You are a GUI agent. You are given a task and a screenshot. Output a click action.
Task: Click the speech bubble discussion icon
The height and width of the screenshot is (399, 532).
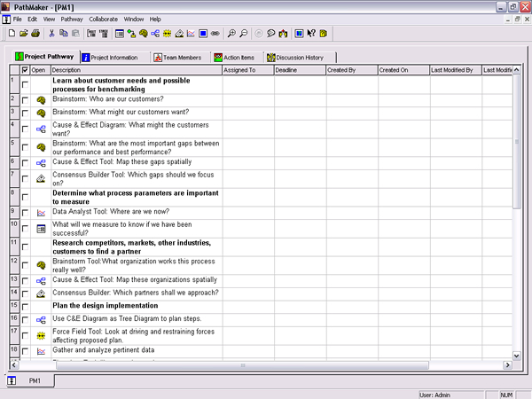click(270, 34)
